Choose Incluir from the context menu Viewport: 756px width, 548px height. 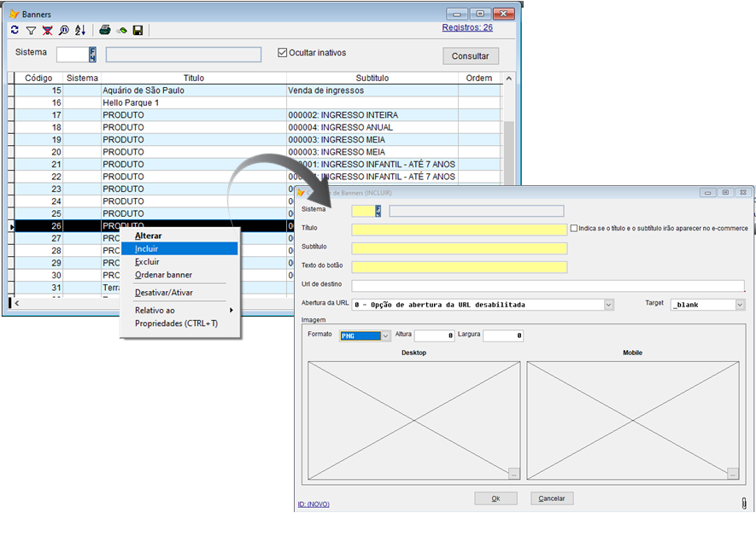click(146, 248)
